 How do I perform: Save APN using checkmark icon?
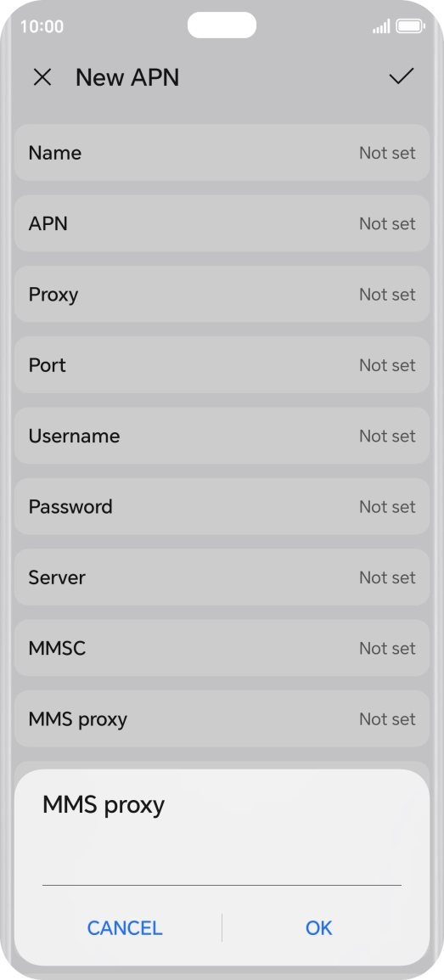(x=401, y=76)
